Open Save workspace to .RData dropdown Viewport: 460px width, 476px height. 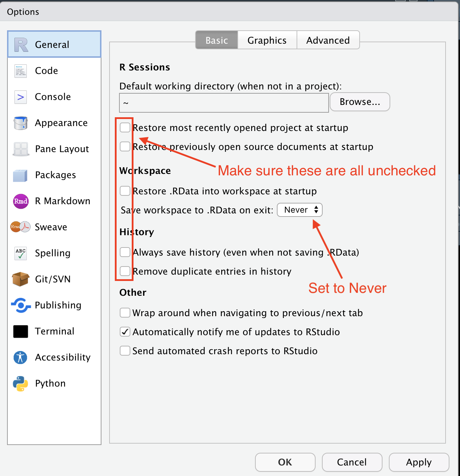point(300,210)
